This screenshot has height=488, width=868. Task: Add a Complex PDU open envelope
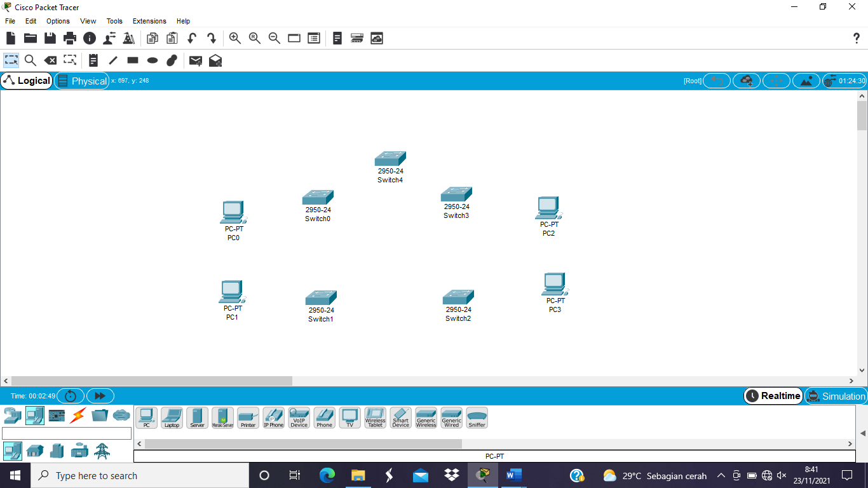215,60
